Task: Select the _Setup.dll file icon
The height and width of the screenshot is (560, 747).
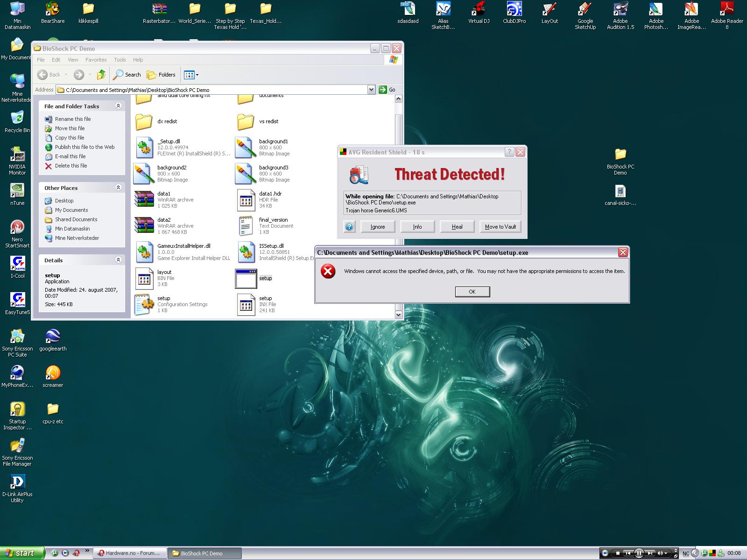Action: (144, 147)
